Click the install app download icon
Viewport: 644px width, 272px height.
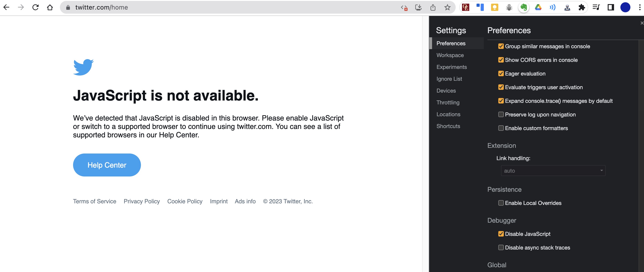(x=418, y=7)
